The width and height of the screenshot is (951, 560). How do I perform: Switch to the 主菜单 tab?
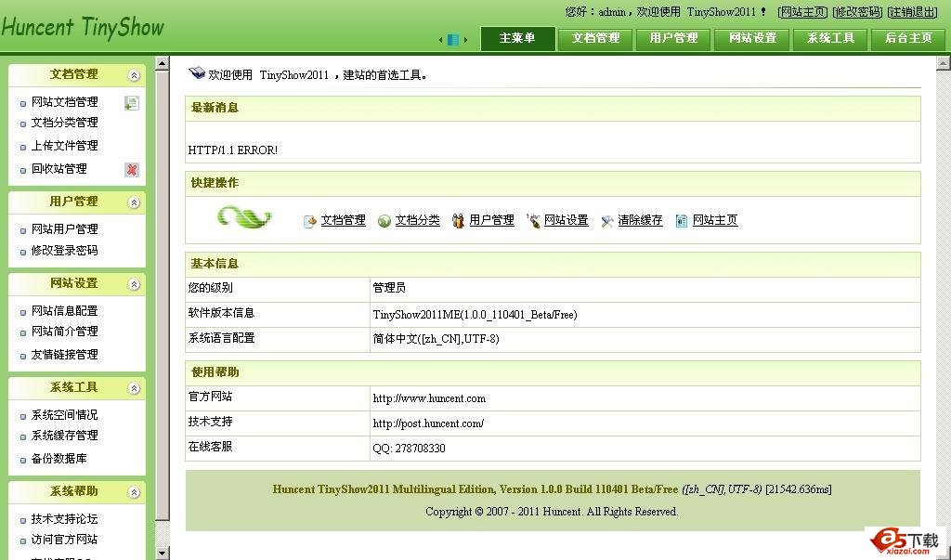pyautogui.click(x=517, y=39)
